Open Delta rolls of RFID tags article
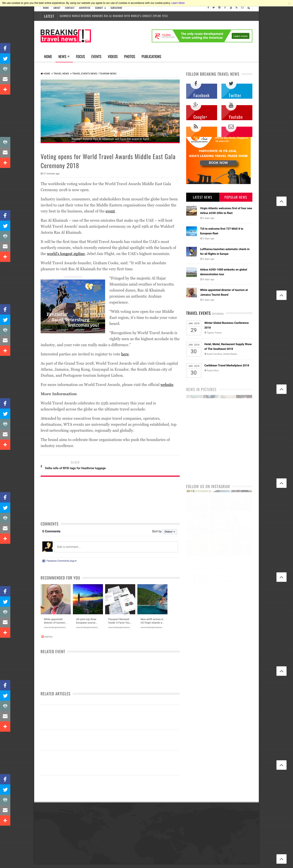Viewport: 293px width, 868px height. point(75,468)
